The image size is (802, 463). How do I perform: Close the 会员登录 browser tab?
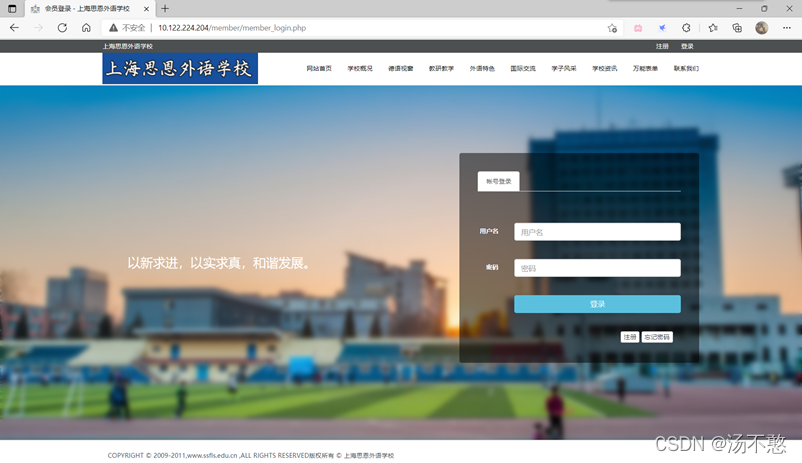click(146, 9)
